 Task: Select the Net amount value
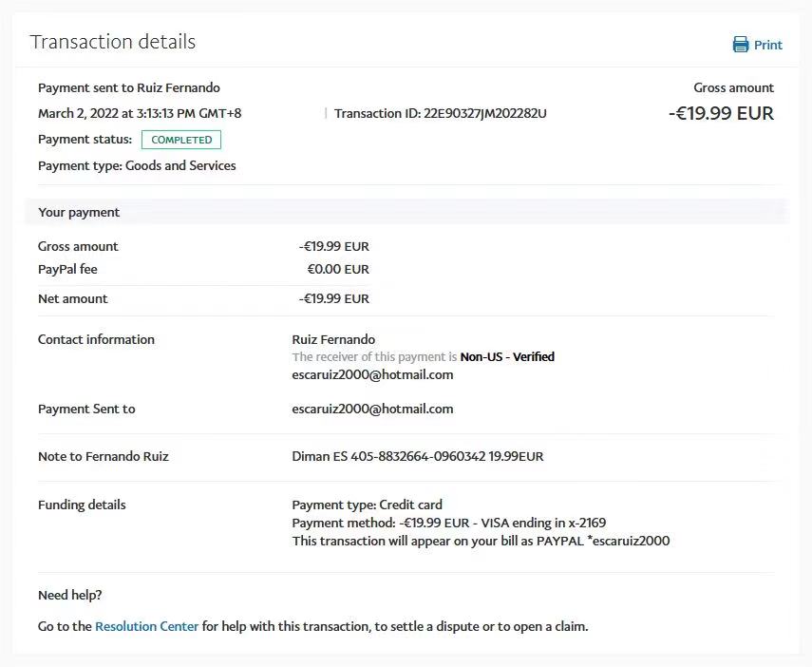(333, 298)
